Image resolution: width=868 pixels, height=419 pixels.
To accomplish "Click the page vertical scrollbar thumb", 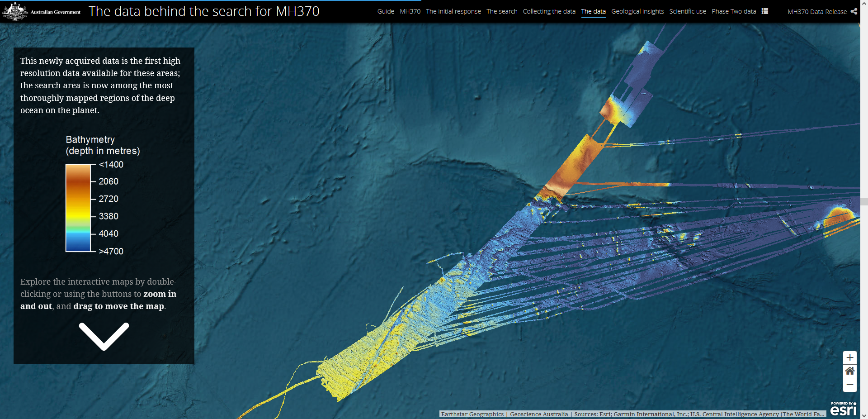I will 864,201.
